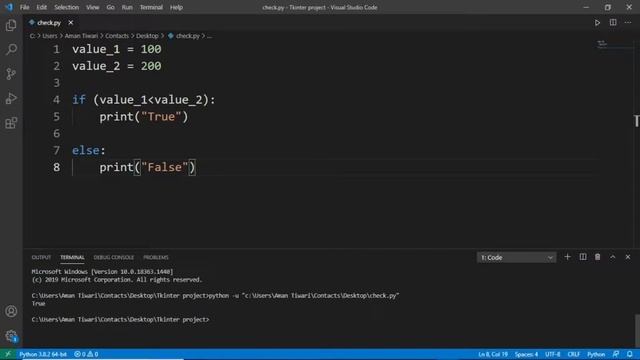The width and height of the screenshot is (640, 360).
Task: Click the Aman Tiwari breadcrumb segment
Action: click(x=81, y=36)
